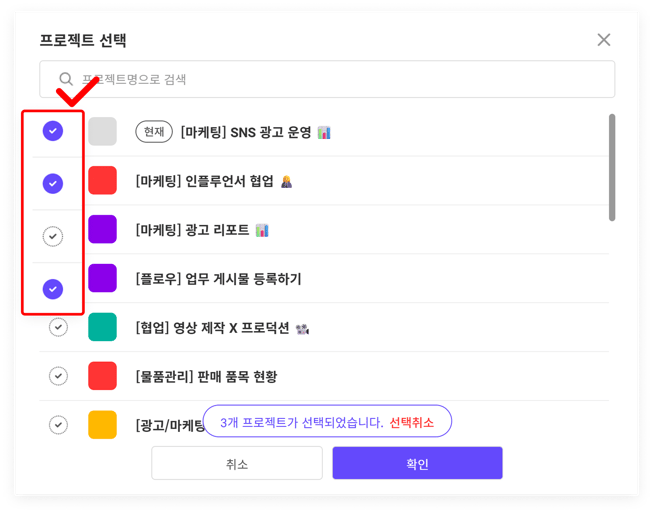The width and height of the screenshot is (653, 513).
Task: Close the project selection dialog
Action: [603, 40]
